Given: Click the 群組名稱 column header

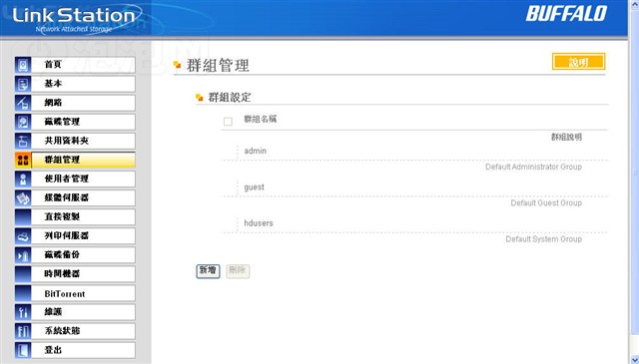Looking at the screenshot, I should pyautogui.click(x=260, y=119).
